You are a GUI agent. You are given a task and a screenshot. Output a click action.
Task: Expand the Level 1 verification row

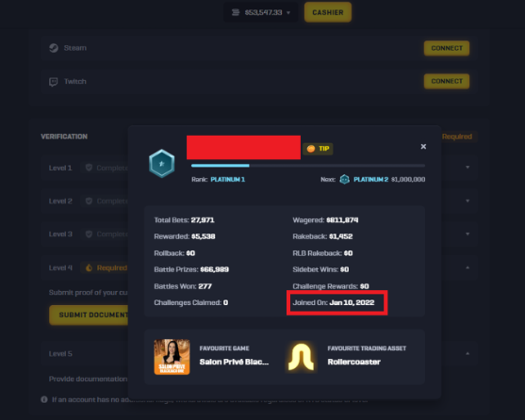click(x=468, y=168)
